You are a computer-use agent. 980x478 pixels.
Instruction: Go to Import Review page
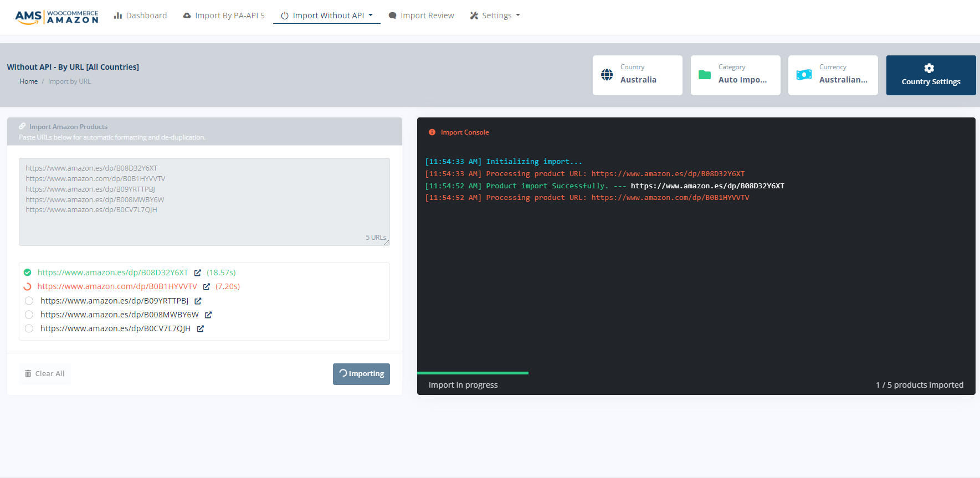[x=421, y=16]
